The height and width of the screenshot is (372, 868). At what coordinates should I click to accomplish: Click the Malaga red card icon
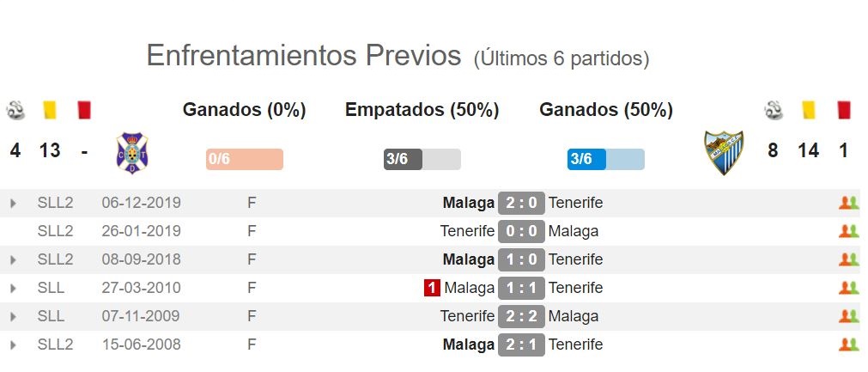(844, 110)
